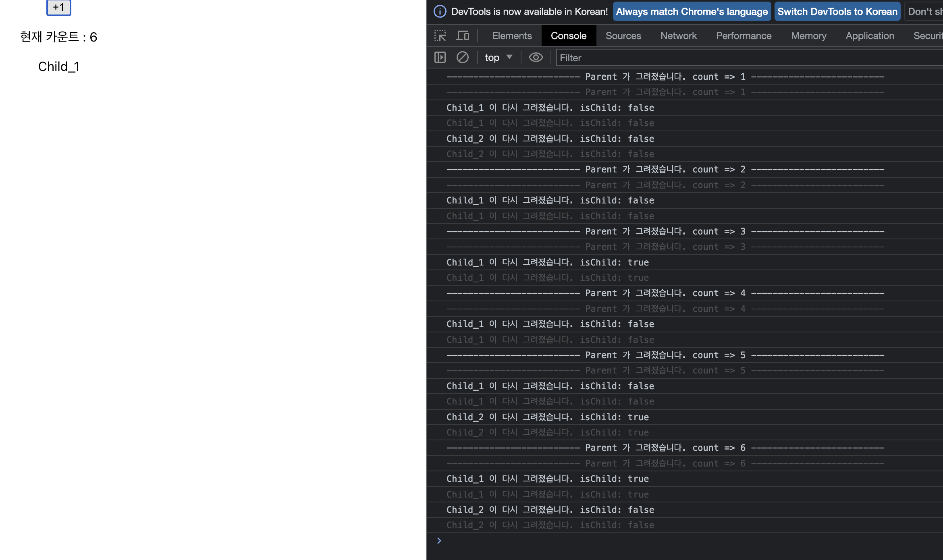Click the live expression eye icon
The image size is (943, 560).
536,58
